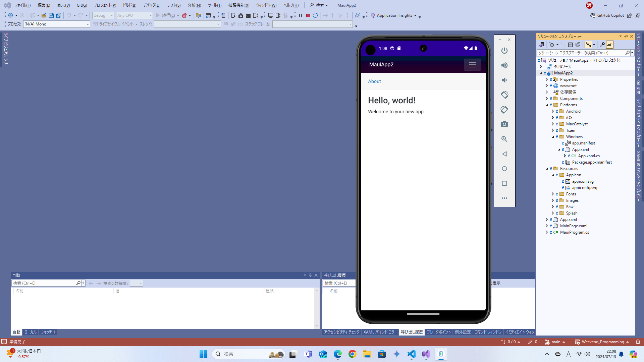The image size is (644, 362).
Task: Open the Debug configuration dropdown
Action: coord(103,15)
